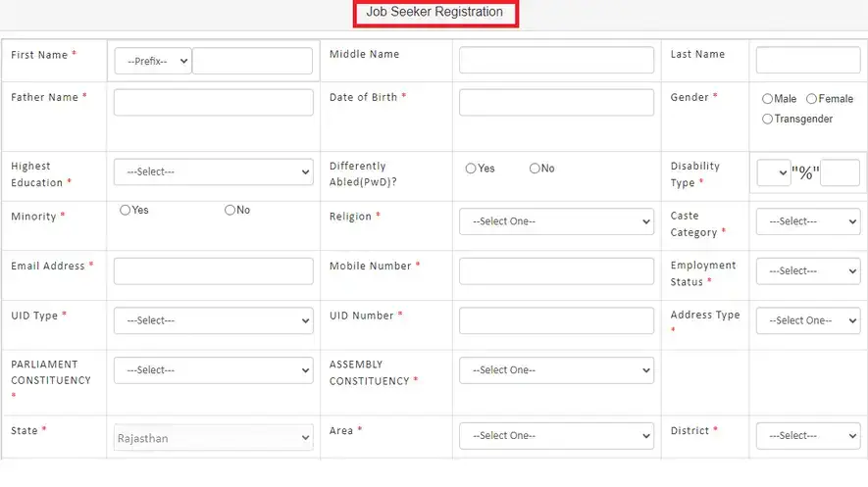Screen dimensions: 868x487
Task: Open the Parliament Constituency dropdown
Action: [214, 370]
